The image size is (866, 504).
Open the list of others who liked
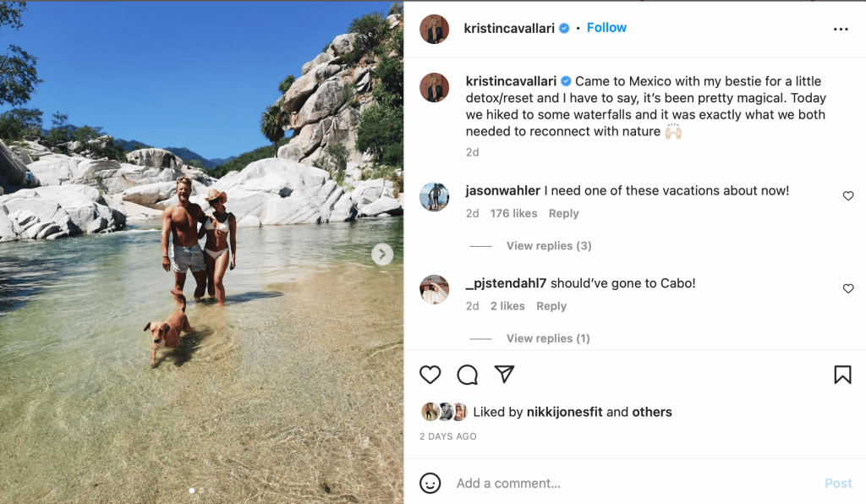652,413
